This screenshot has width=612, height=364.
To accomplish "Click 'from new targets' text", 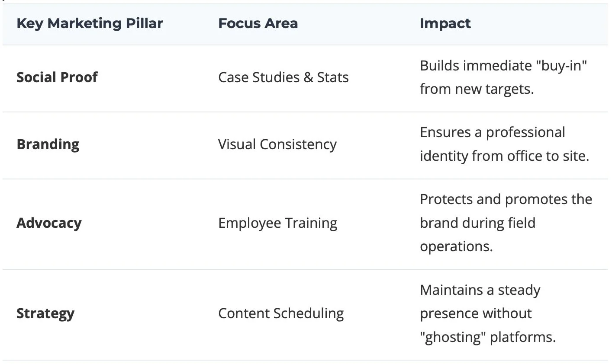I will coord(477,89).
